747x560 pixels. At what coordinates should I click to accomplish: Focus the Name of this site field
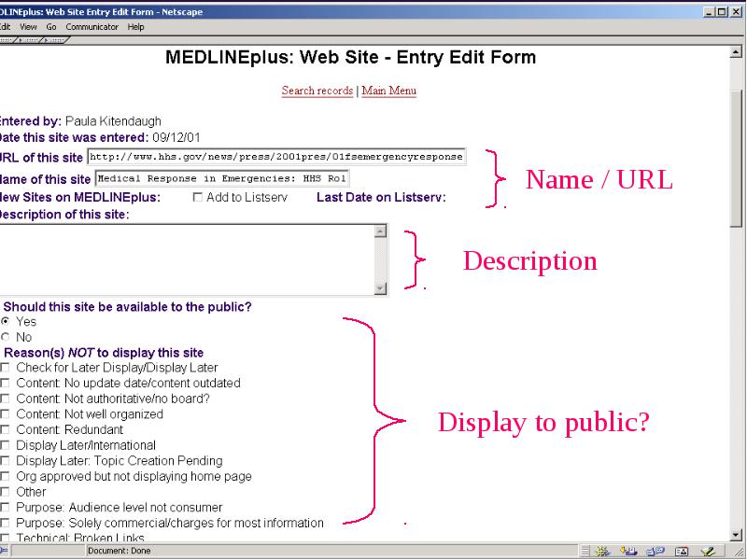(222, 178)
